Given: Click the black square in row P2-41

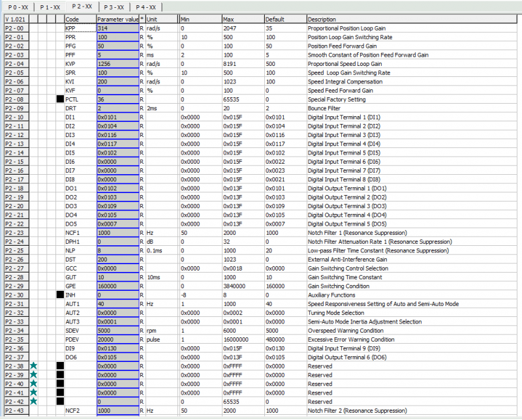Looking at the screenshot, I should tap(59, 393).
